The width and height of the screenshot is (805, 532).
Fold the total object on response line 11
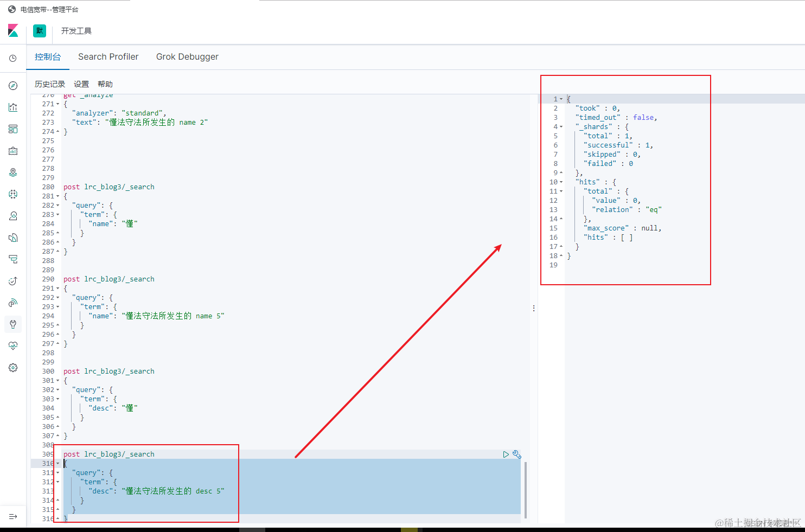coord(561,191)
